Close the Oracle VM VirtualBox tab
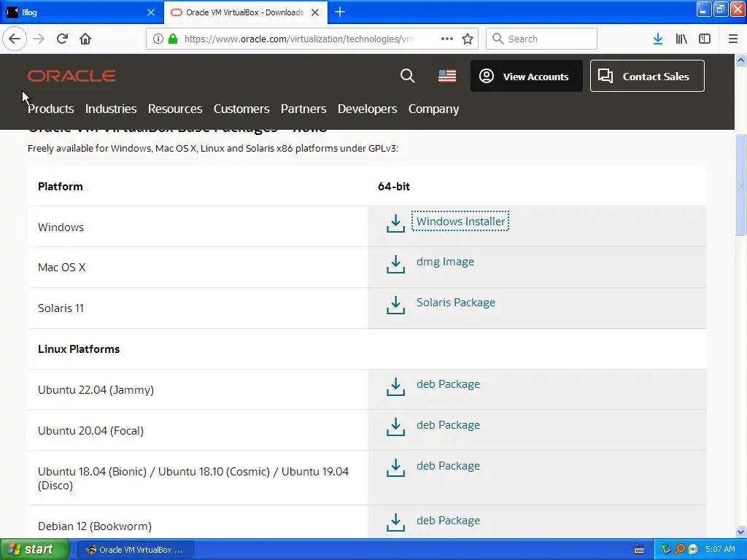Image resolution: width=747 pixels, height=560 pixels. 315,12
